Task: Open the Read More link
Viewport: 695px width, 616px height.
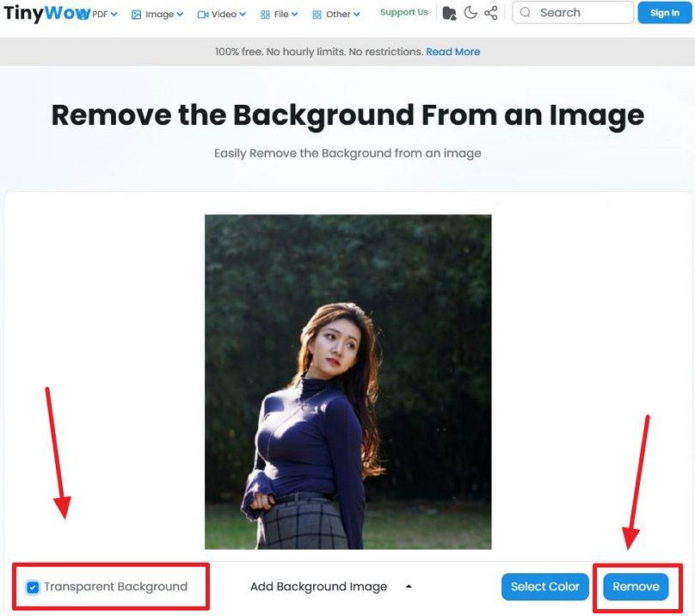Action: (x=452, y=52)
